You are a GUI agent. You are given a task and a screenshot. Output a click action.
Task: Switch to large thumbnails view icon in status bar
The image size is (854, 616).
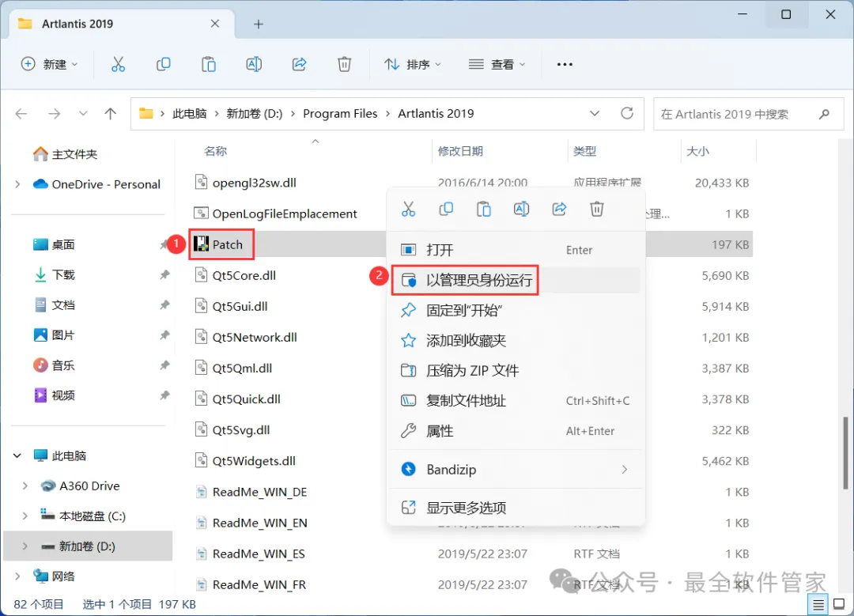pos(839,604)
